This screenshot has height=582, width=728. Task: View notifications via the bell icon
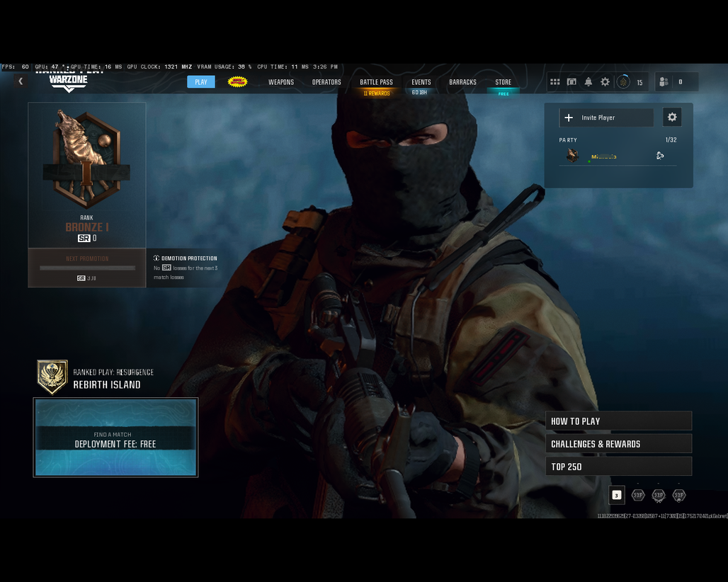[588, 82]
